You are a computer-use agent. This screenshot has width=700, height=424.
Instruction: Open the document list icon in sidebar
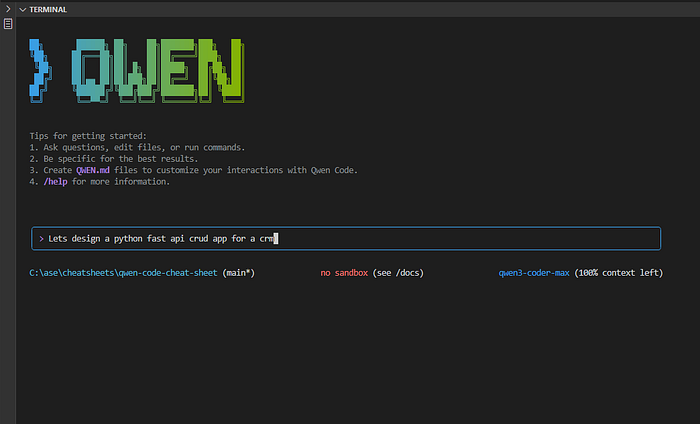pos(8,24)
